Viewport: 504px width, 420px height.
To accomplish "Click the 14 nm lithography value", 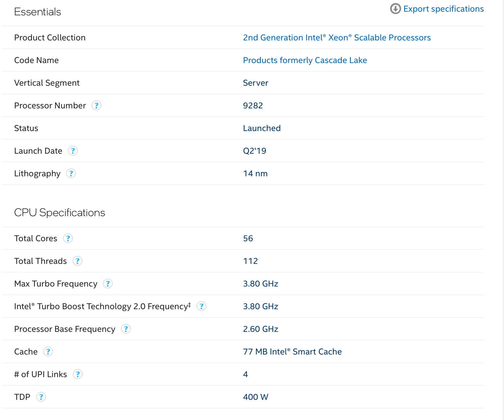I will (x=255, y=174).
